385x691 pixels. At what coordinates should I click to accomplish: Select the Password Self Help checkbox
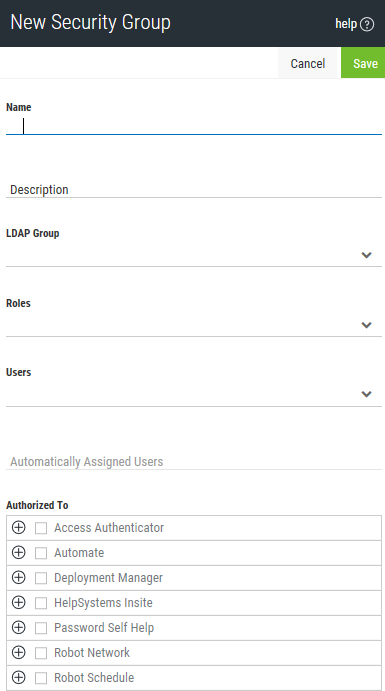pyautogui.click(x=41, y=628)
